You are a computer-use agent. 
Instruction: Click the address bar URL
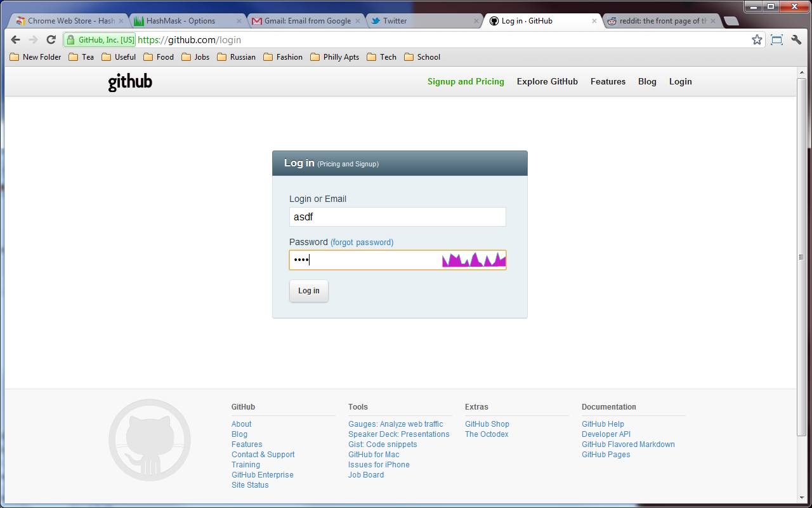click(189, 40)
